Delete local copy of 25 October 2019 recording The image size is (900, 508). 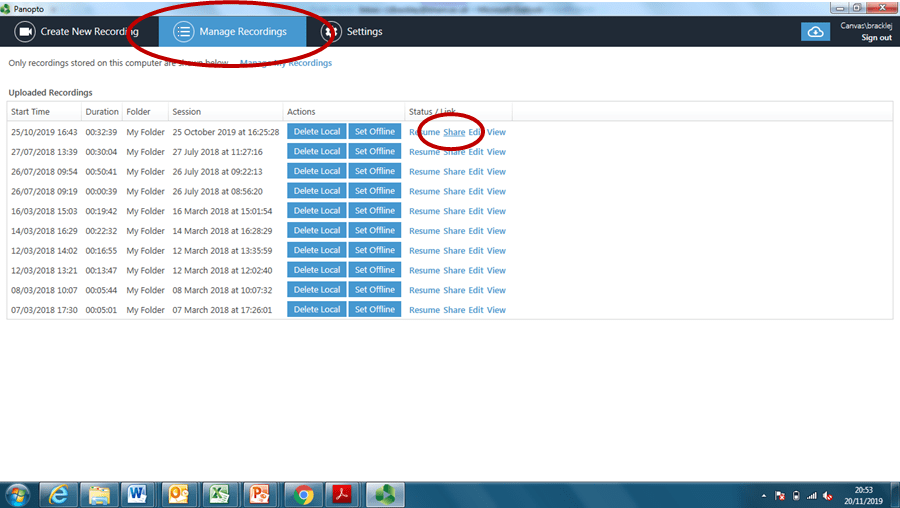pos(316,132)
